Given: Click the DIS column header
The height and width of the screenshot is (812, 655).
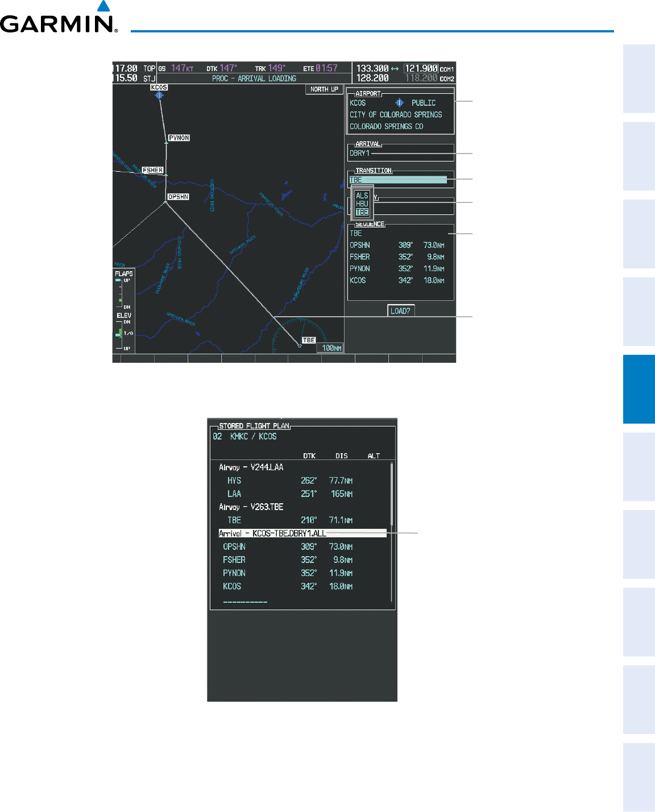Looking at the screenshot, I should tap(342, 456).
